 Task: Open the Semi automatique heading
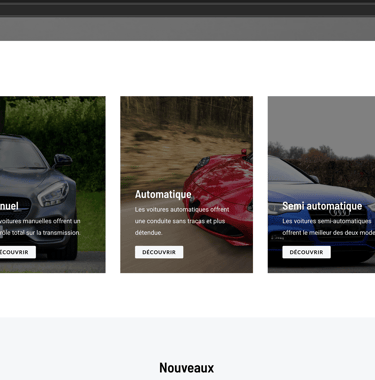coord(322,206)
